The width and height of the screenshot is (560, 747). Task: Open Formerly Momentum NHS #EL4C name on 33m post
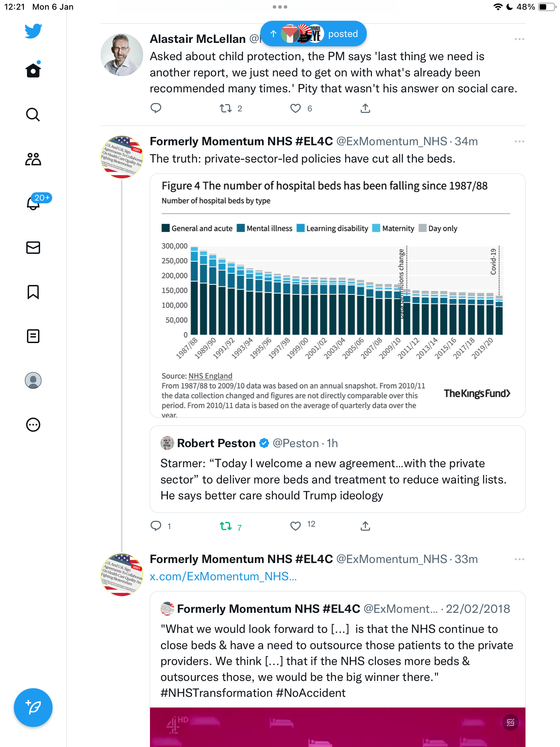[x=241, y=559]
